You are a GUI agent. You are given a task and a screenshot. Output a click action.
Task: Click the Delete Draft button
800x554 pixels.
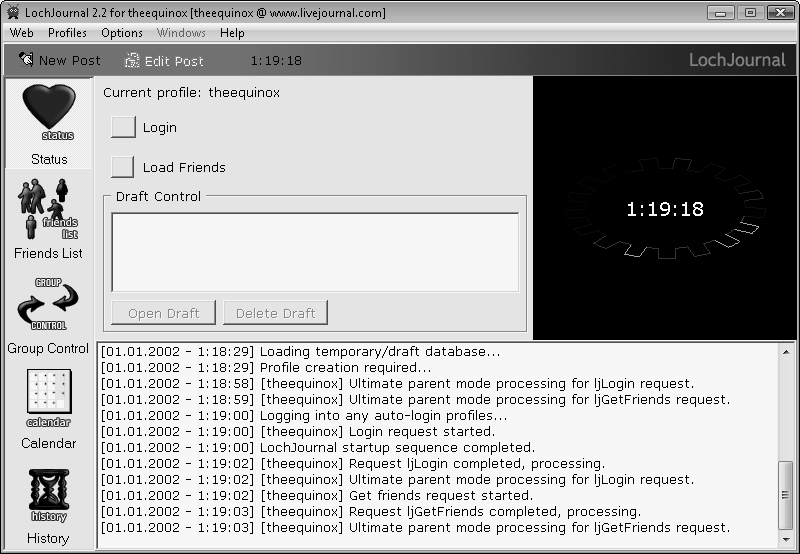pos(276,313)
